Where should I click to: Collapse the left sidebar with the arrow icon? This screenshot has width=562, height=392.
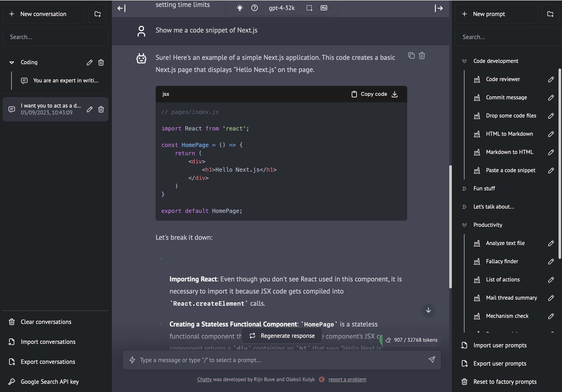pos(121,8)
